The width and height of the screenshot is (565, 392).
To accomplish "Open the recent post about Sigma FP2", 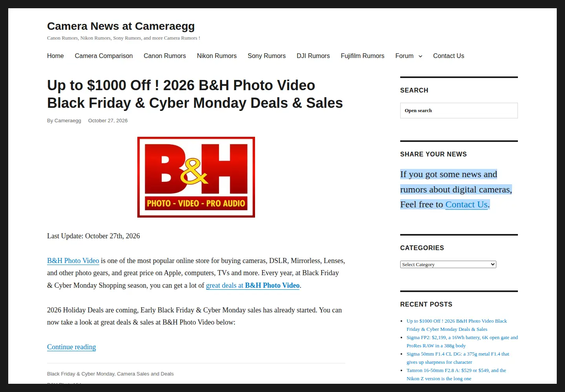I will point(462,341).
